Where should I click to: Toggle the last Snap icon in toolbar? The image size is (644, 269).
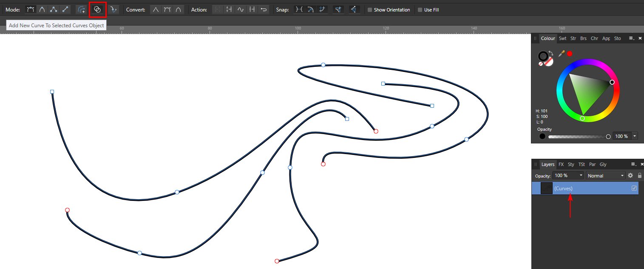[x=354, y=9]
